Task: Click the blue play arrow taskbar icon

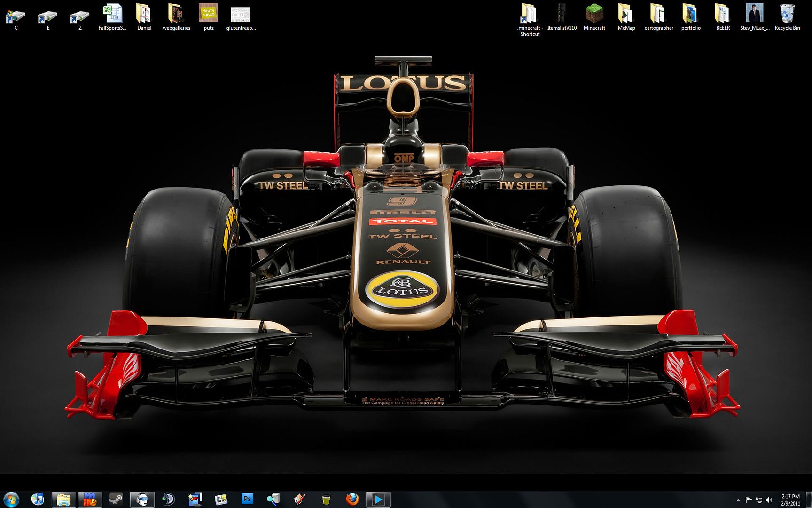Action: click(378, 499)
